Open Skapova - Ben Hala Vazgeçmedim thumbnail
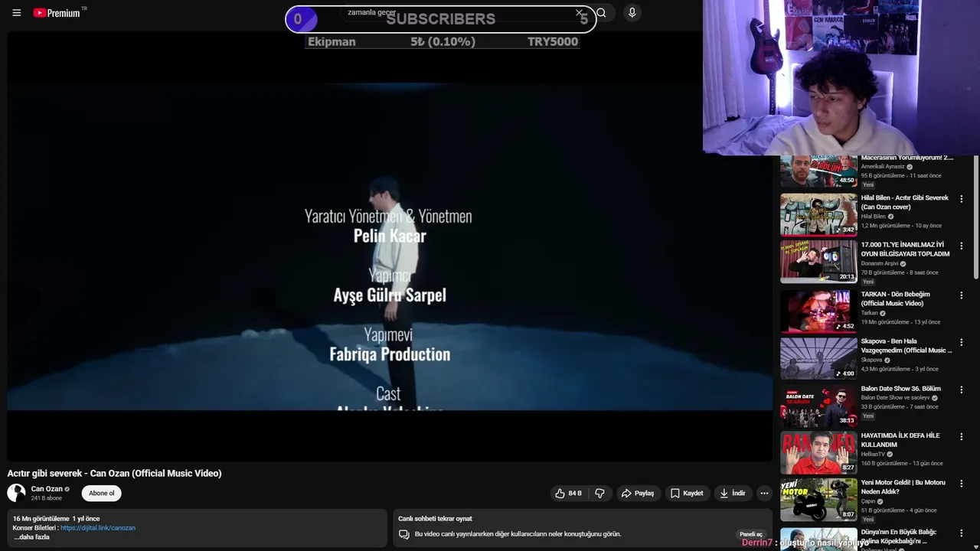Viewport: 980px width, 551px height. [818, 358]
